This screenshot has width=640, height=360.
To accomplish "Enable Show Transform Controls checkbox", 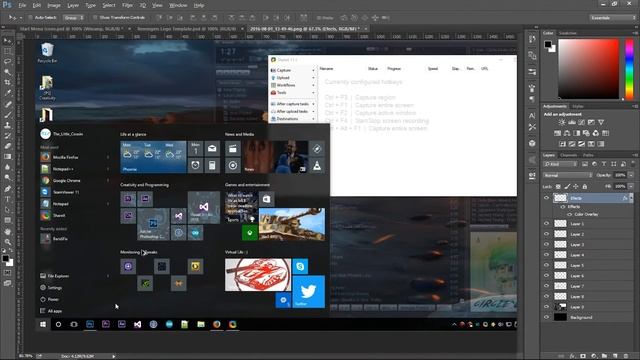I will (95, 18).
